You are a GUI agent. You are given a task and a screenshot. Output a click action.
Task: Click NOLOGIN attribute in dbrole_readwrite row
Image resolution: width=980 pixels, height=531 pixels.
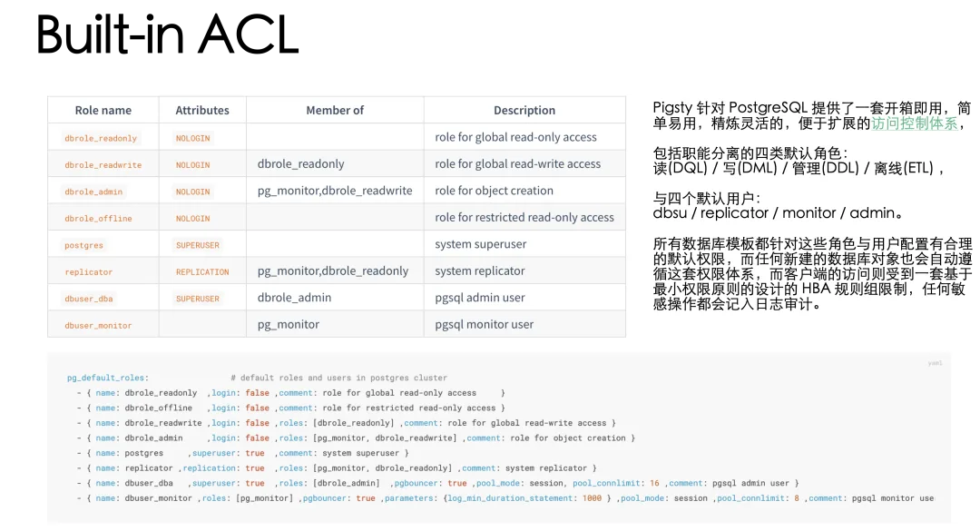pyautogui.click(x=192, y=165)
